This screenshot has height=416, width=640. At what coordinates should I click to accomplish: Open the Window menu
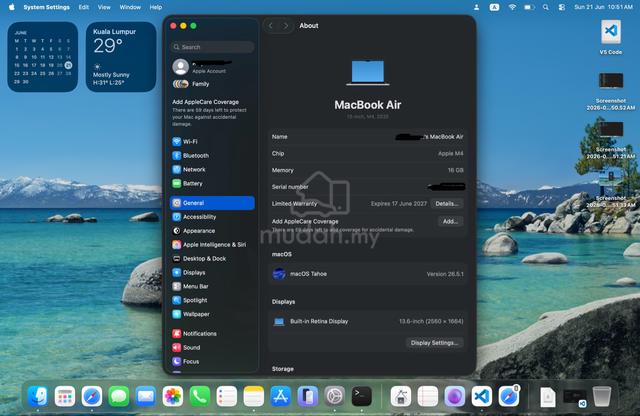tap(130, 7)
